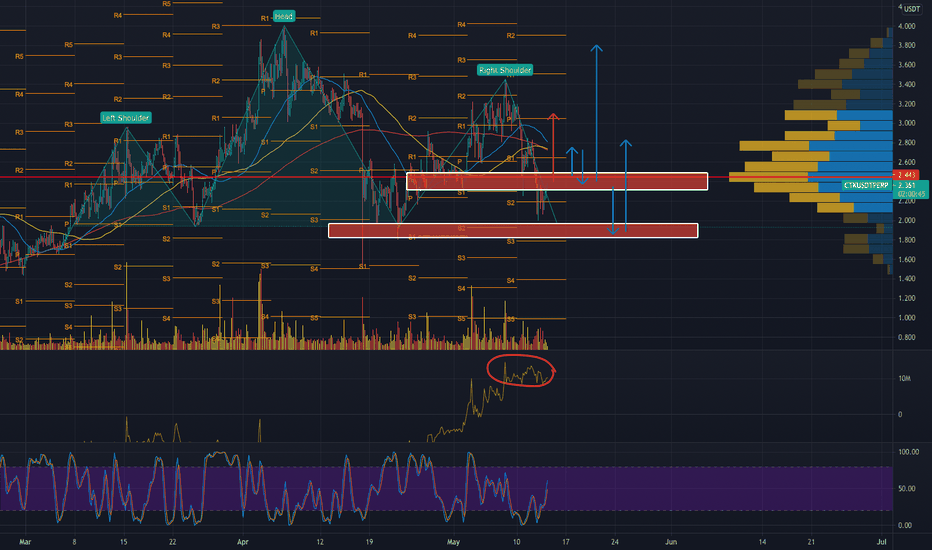Click the 0.800 price axis value
Image resolution: width=932 pixels, height=550 pixels.
(x=906, y=337)
